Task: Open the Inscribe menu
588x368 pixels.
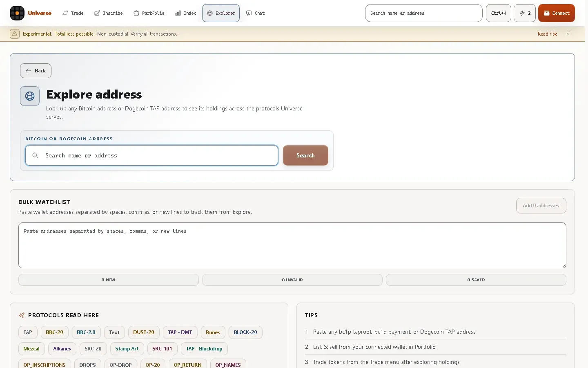Action: point(109,13)
